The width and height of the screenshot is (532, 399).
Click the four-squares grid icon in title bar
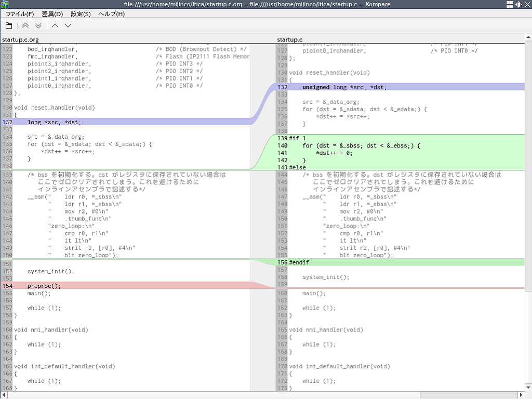[510, 4]
